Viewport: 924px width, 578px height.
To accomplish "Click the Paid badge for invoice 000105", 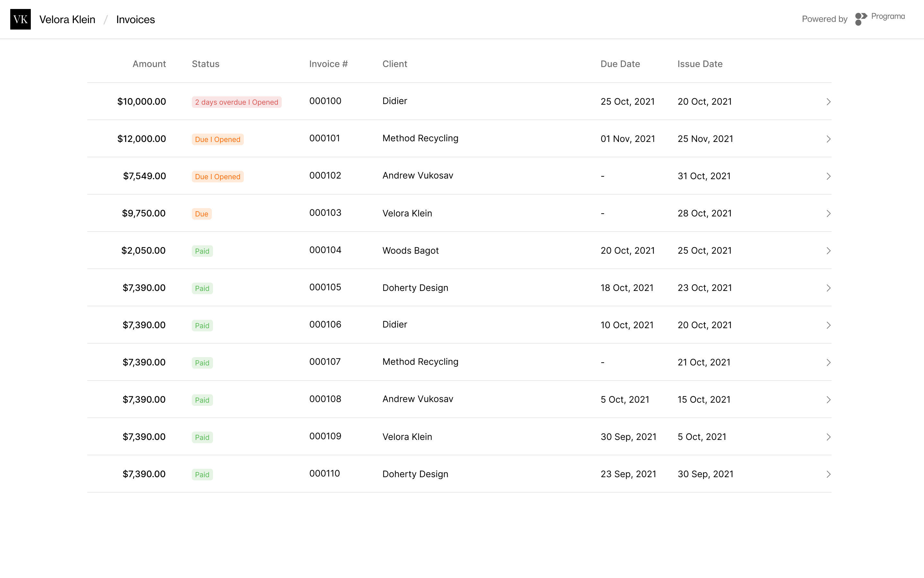I will pyautogui.click(x=202, y=288).
